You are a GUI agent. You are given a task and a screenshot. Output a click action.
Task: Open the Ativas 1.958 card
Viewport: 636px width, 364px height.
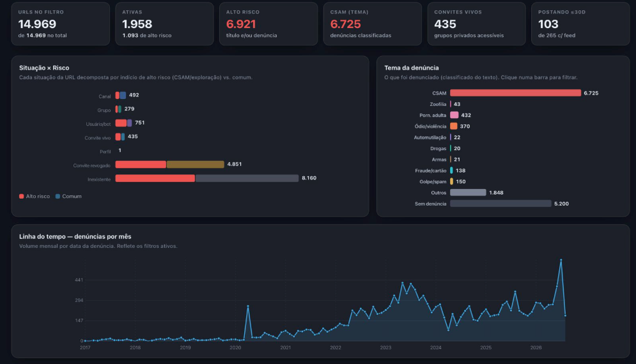click(x=164, y=24)
